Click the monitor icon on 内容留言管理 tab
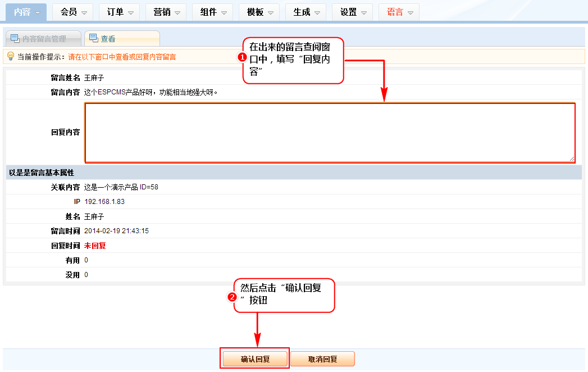Screen dimensions: 588x372 point(15,38)
